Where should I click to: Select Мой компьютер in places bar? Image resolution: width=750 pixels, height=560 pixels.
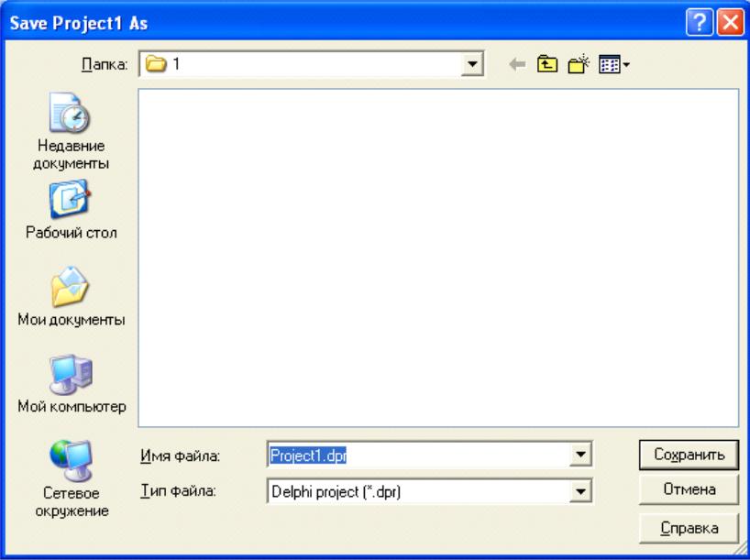[72, 384]
